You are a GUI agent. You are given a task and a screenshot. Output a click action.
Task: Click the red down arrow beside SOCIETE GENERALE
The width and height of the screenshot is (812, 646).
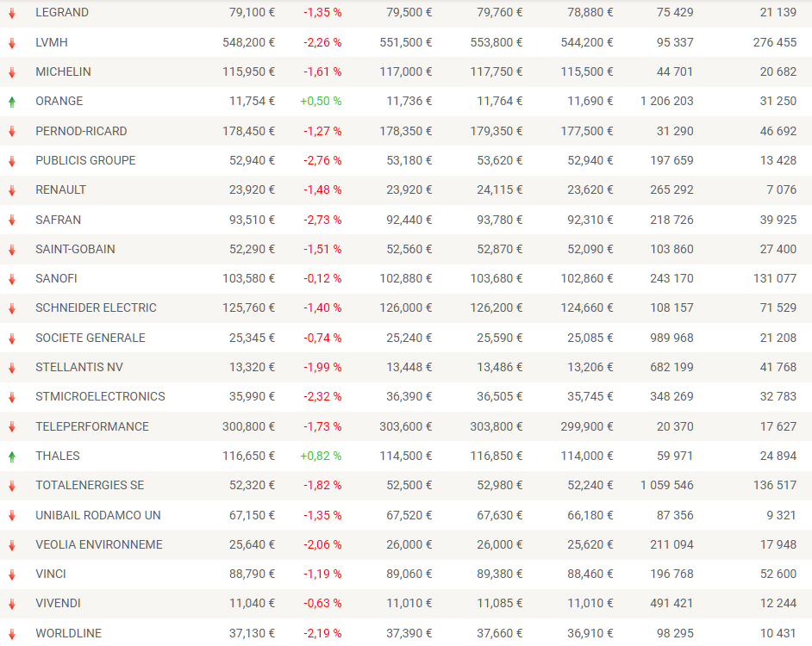(x=12, y=339)
